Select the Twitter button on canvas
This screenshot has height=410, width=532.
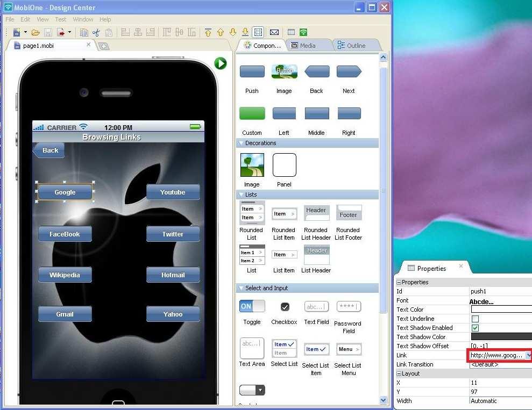click(x=173, y=234)
